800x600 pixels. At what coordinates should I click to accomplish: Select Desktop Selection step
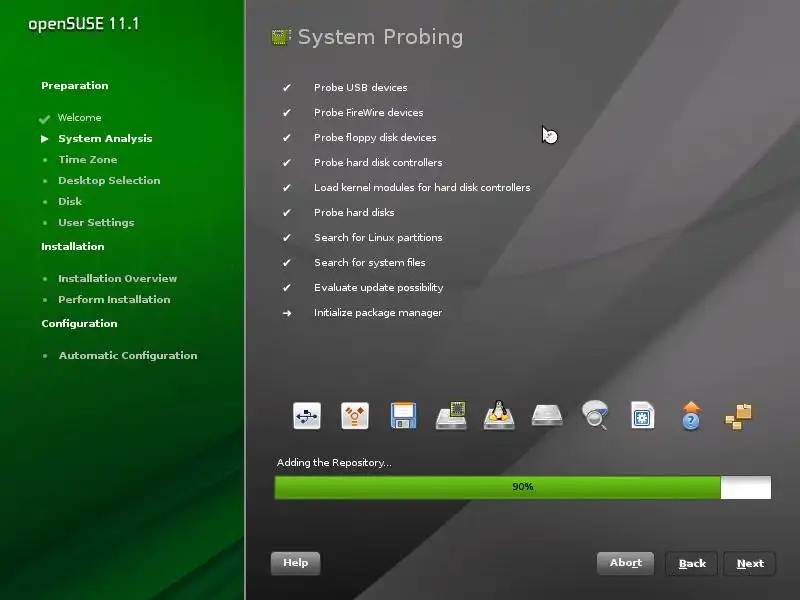[109, 181]
